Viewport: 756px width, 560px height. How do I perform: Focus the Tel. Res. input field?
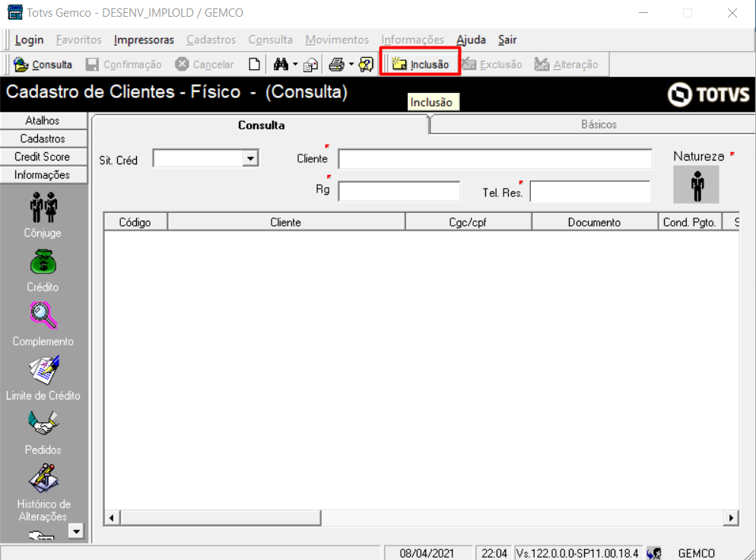click(x=589, y=191)
